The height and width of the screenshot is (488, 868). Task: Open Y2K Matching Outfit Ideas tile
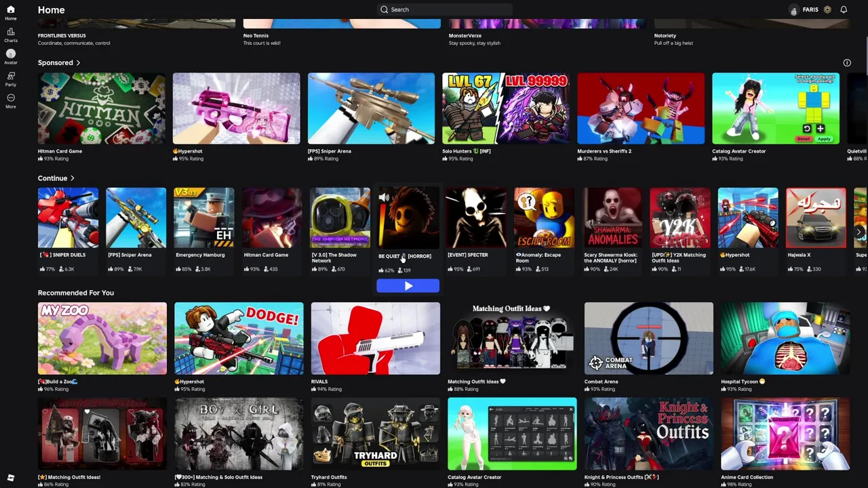point(679,218)
